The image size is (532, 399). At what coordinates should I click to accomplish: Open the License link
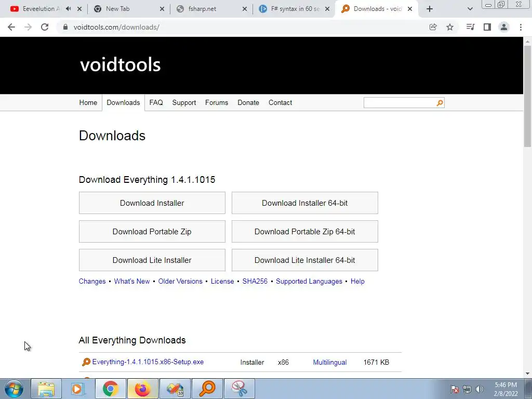(222, 281)
